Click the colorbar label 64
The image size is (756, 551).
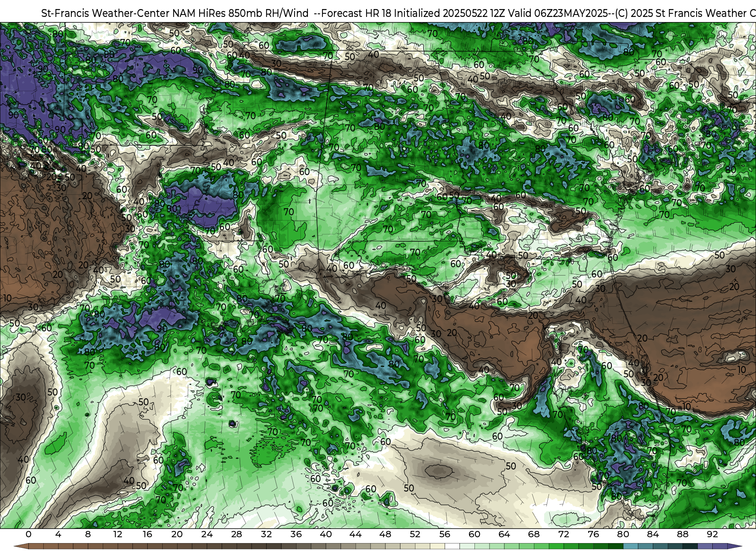click(x=504, y=534)
